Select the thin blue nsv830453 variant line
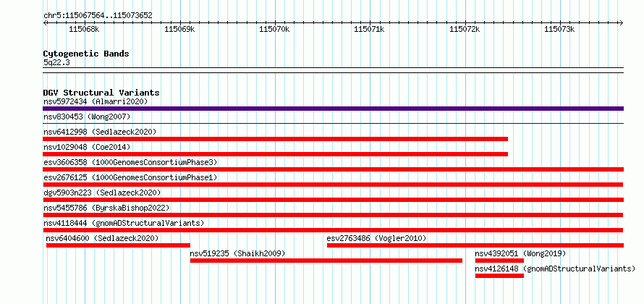The height and width of the screenshot is (304, 644). click(333, 123)
